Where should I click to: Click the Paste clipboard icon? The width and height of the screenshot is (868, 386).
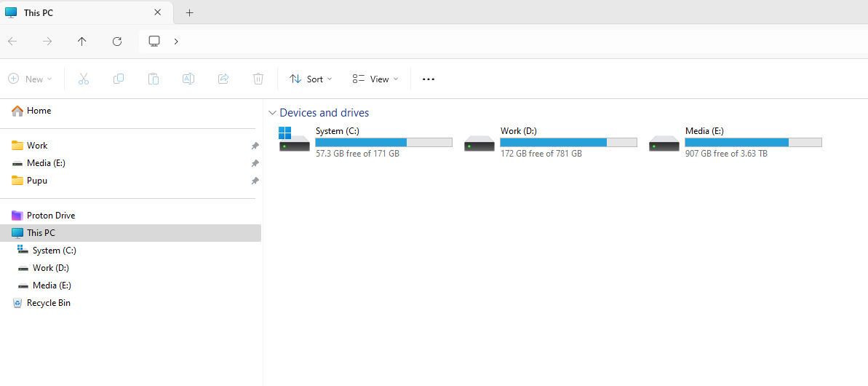coord(154,79)
